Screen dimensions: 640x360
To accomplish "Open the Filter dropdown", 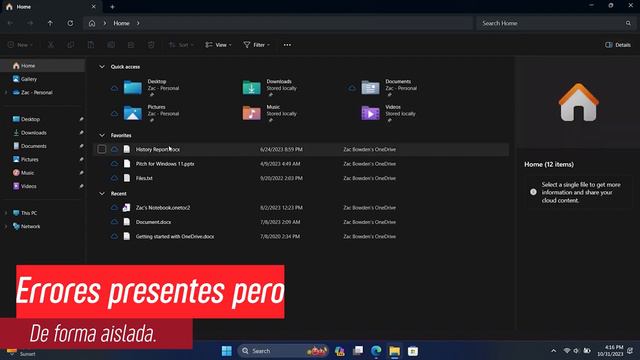I will (256, 45).
